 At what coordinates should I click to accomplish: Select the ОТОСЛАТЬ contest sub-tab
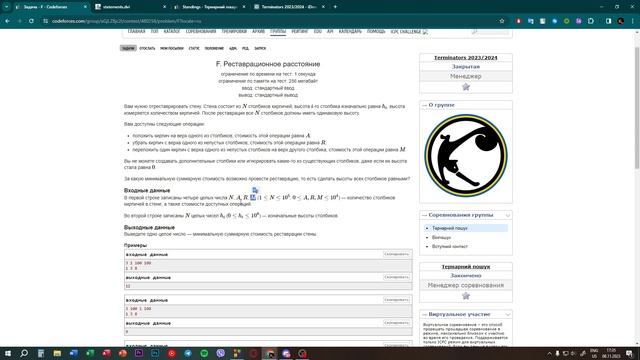coord(147,48)
